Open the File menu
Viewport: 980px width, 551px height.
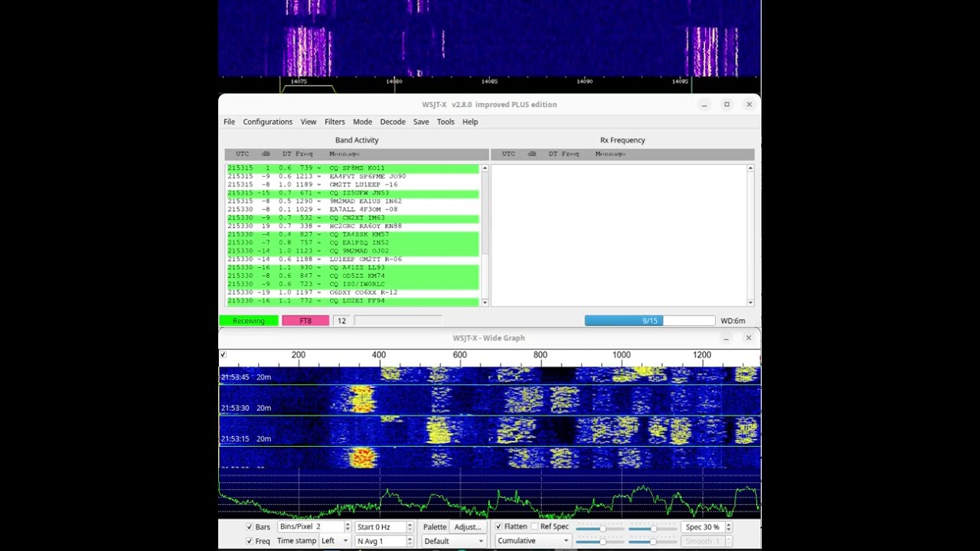click(x=229, y=122)
